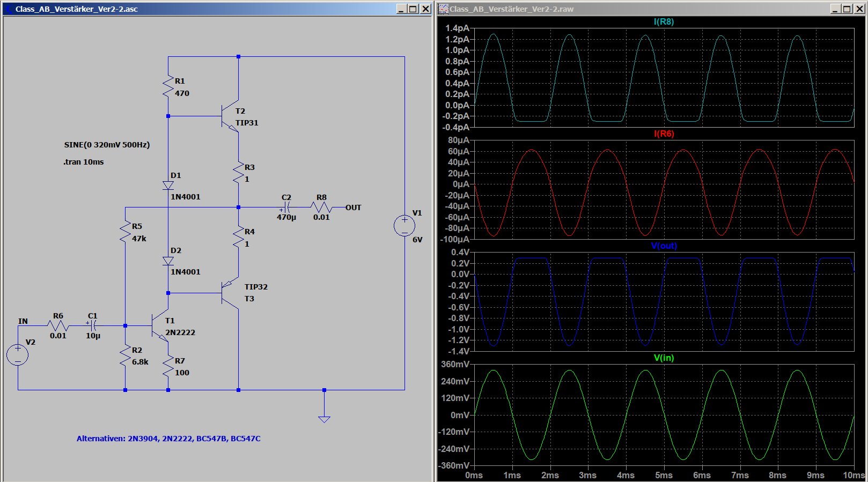
Task: Click the 100 value of R7
Action: pyautogui.click(x=182, y=373)
